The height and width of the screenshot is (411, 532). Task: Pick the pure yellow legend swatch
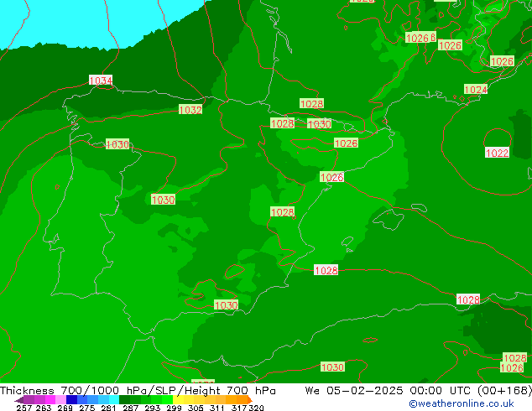click(x=178, y=399)
